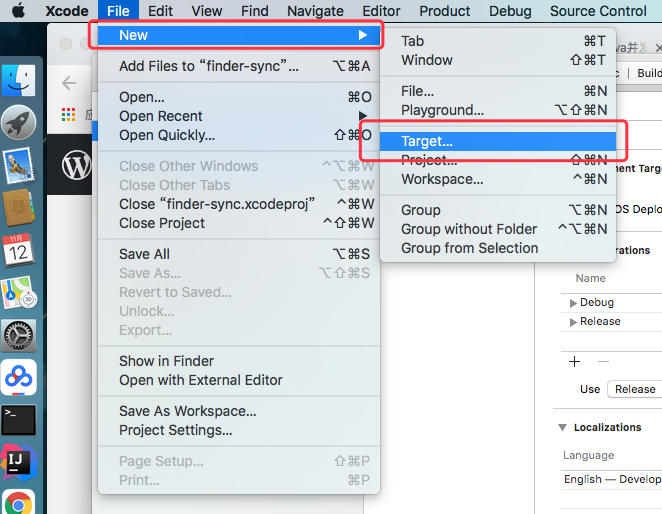Open Terminal from the Dock

[x=18, y=418]
